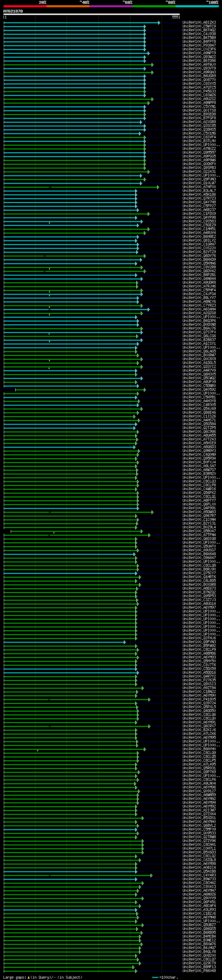
Task: Click the purple ~60% identity legend bar
Action: click(111, 6)
